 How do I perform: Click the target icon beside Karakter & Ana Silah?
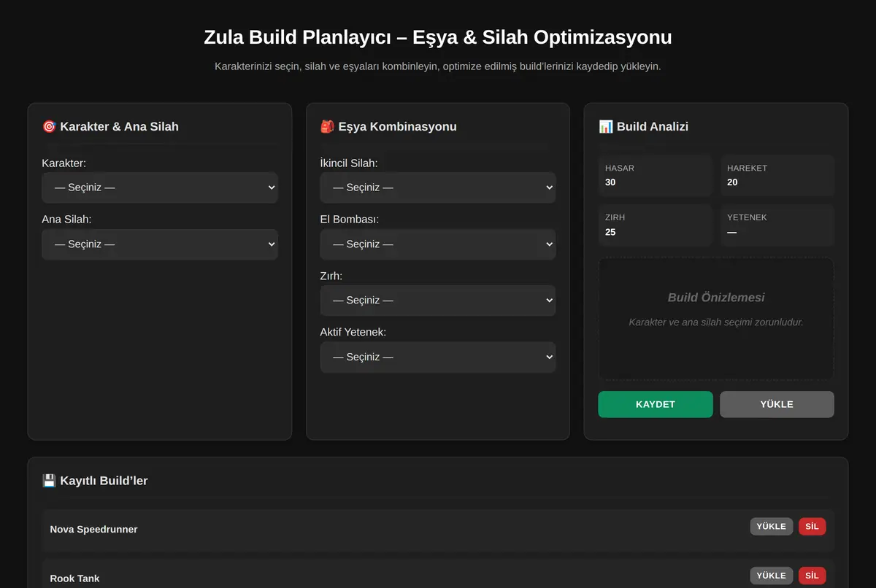[49, 126]
